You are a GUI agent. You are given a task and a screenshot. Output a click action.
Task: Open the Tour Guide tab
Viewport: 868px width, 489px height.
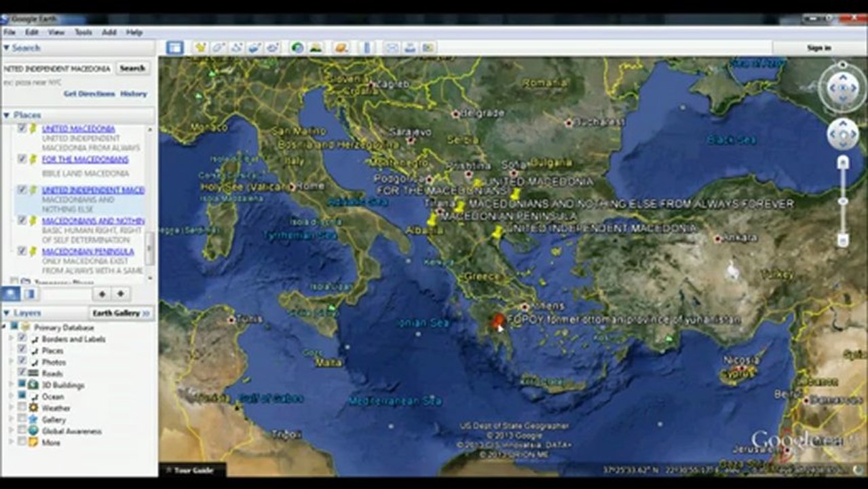[x=193, y=469]
